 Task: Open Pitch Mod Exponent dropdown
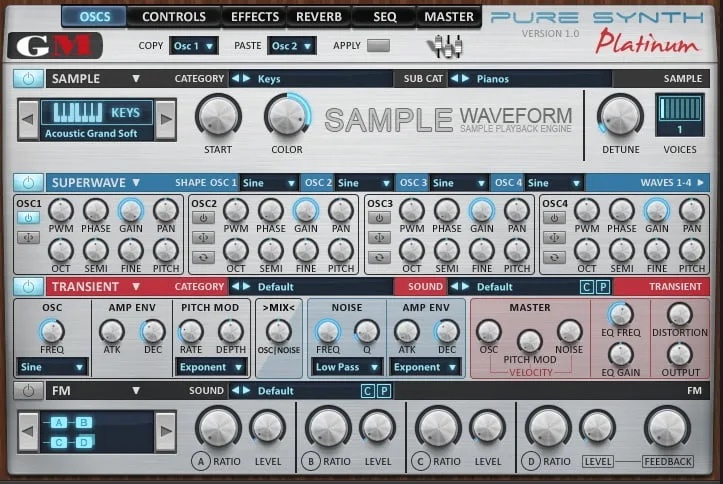coord(211,367)
